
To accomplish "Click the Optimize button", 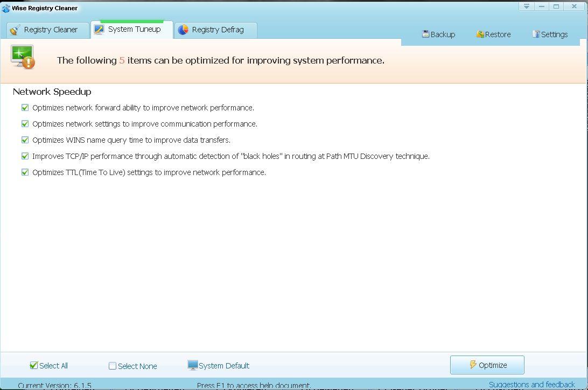I will pos(487,365).
